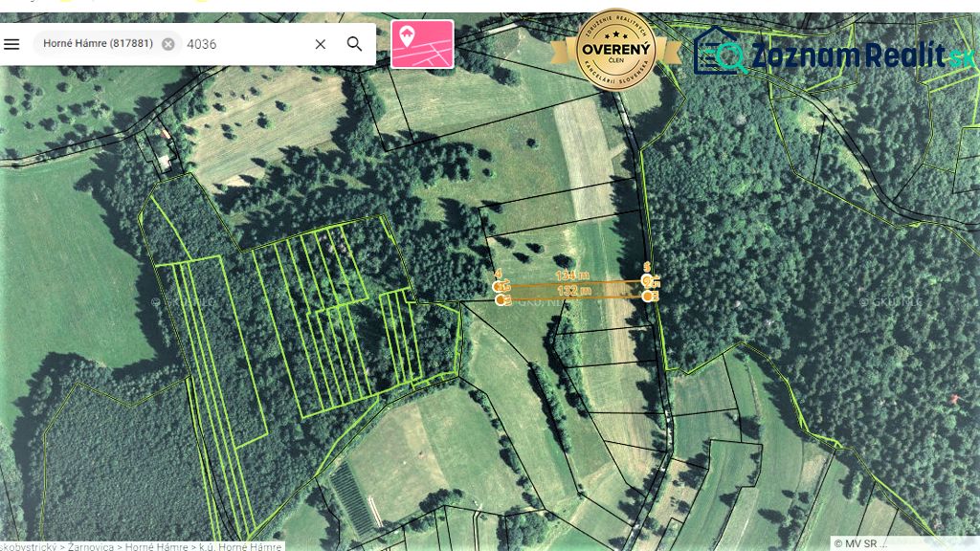Remove the Horné Hámre (817881) filter chip
The width and height of the screenshot is (980, 551).
point(168,44)
